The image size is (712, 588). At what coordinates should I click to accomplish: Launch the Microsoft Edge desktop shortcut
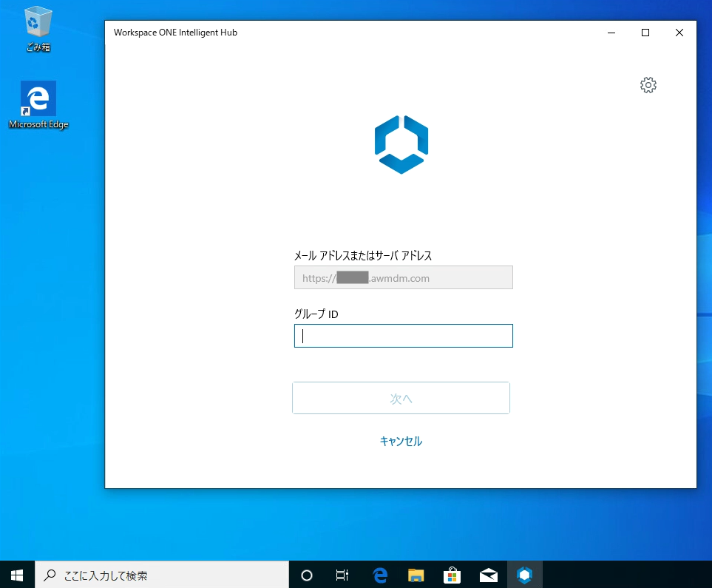click(37, 97)
